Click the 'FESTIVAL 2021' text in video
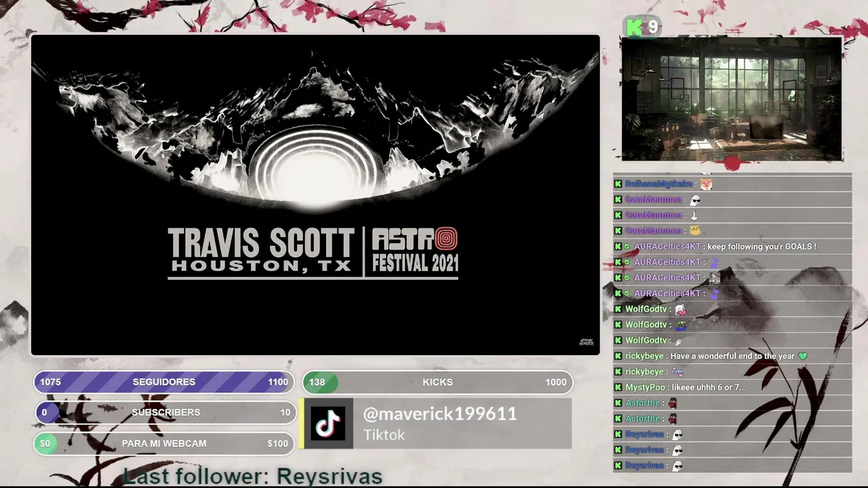The width and height of the screenshot is (868, 488). [x=415, y=262]
